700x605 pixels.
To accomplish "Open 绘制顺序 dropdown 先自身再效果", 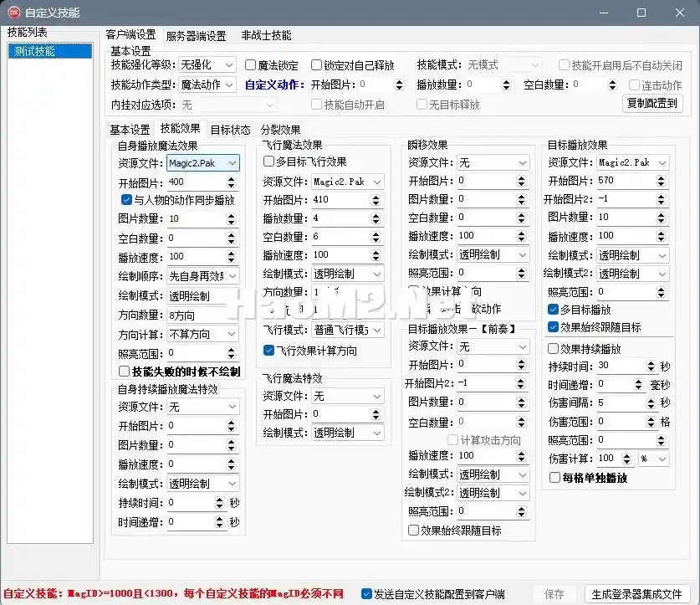I will coord(203,276).
